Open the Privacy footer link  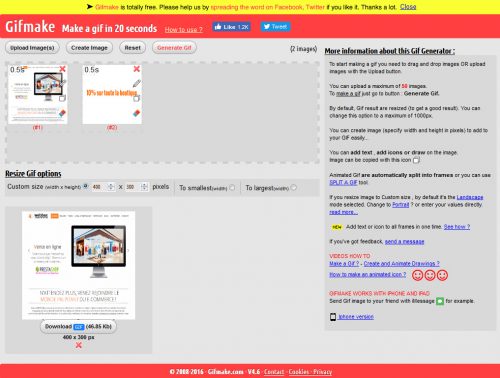coord(323,372)
